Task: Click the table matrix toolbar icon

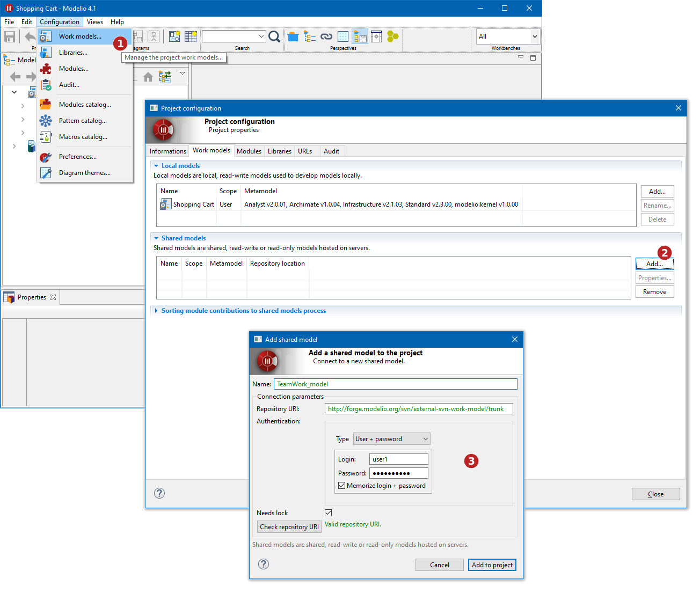Action: [x=191, y=36]
